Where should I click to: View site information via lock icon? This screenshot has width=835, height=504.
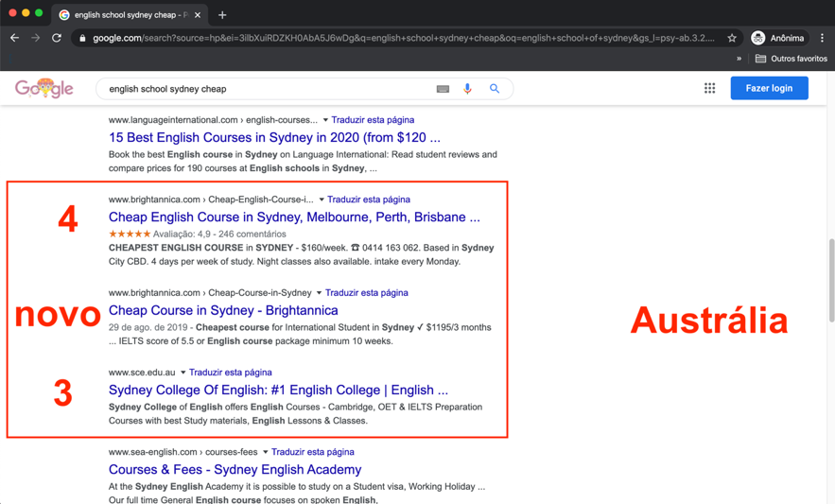click(82, 39)
